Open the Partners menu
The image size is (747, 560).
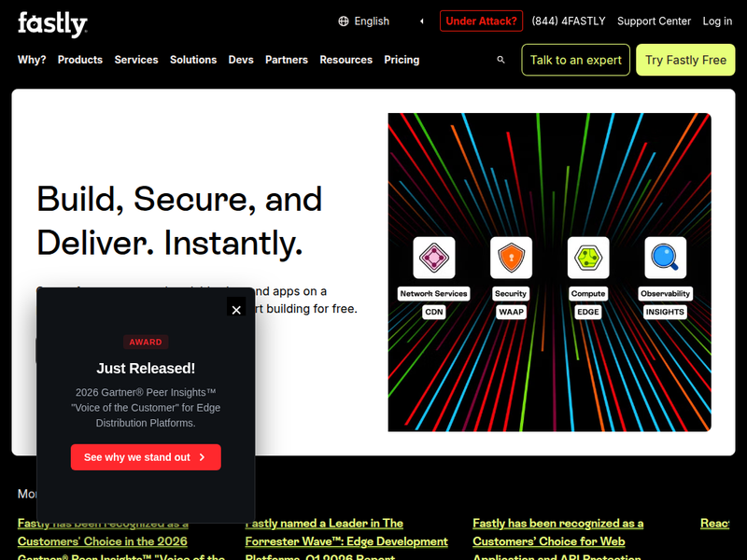point(287,60)
